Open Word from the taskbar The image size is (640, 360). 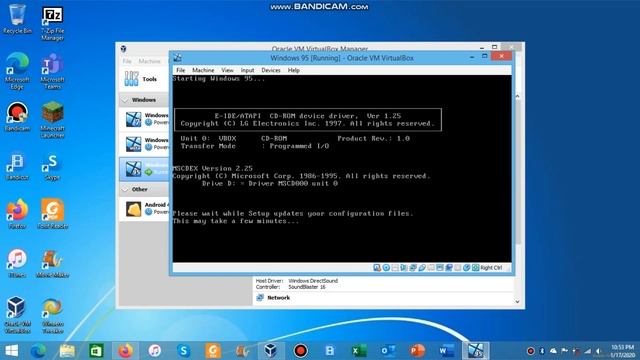click(446, 351)
